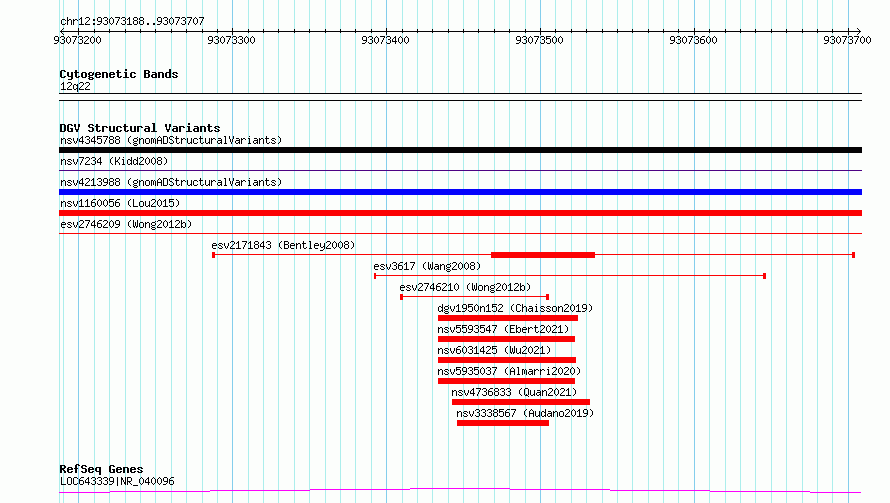The height and width of the screenshot is (503, 890).
Task: Click the 93073700 ruler position label
Action: [847, 40]
